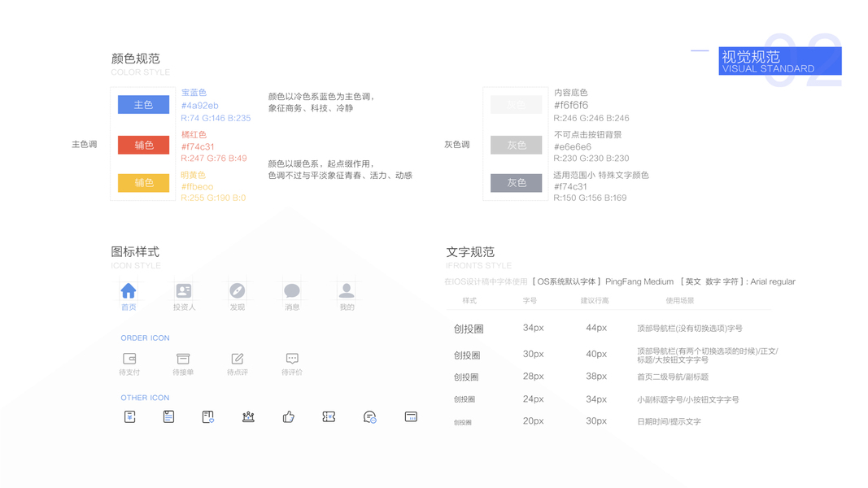Click the 橘红色 color name

(194, 134)
